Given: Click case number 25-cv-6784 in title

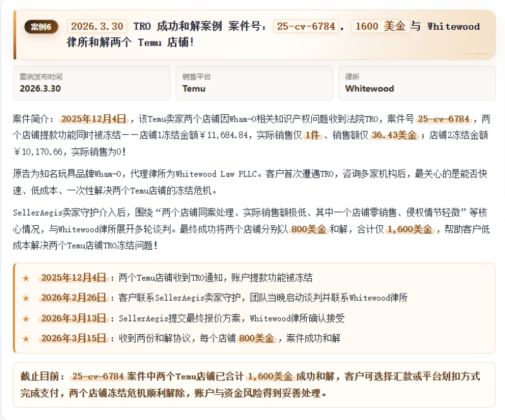Looking at the screenshot, I should [306, 26].
